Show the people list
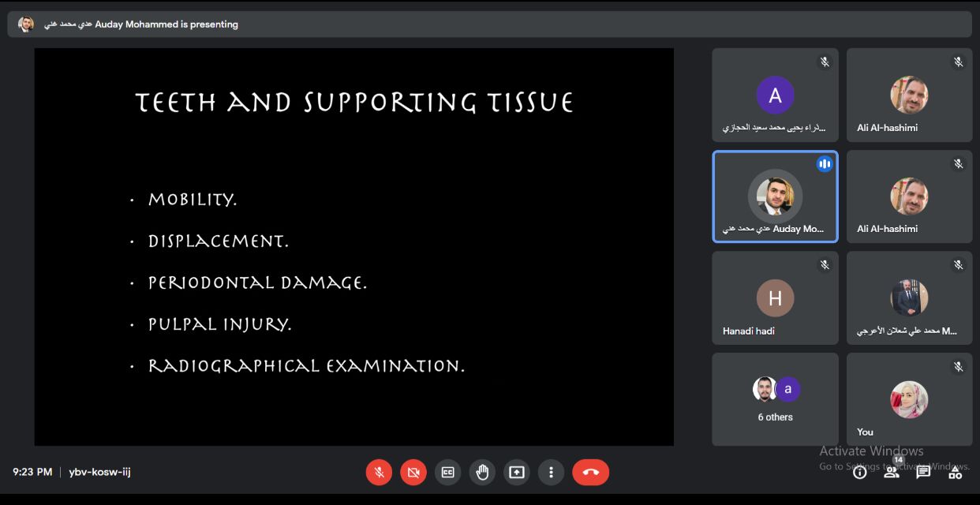The height and width of the screenshot is (505, 980). coord(892,472)
